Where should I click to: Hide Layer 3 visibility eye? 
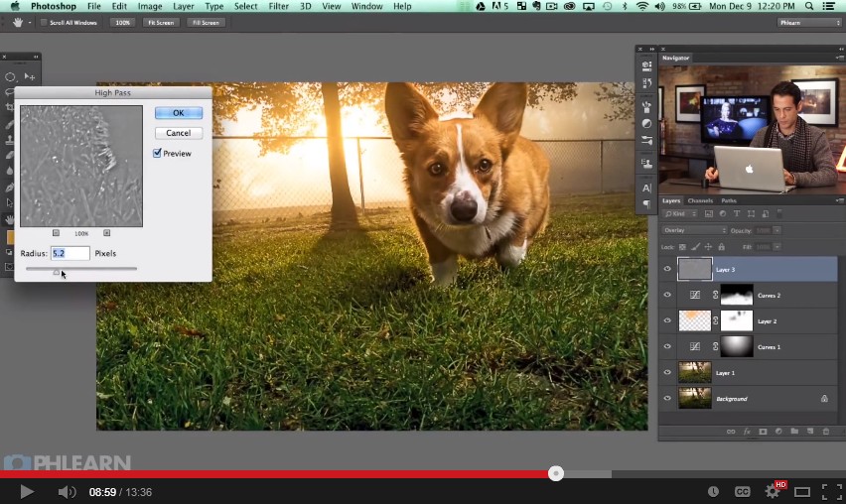(667, 269)
